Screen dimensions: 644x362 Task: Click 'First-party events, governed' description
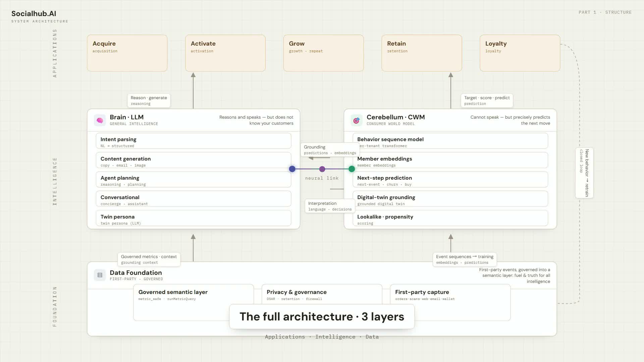pyautogui.click(x=515, y=276)
